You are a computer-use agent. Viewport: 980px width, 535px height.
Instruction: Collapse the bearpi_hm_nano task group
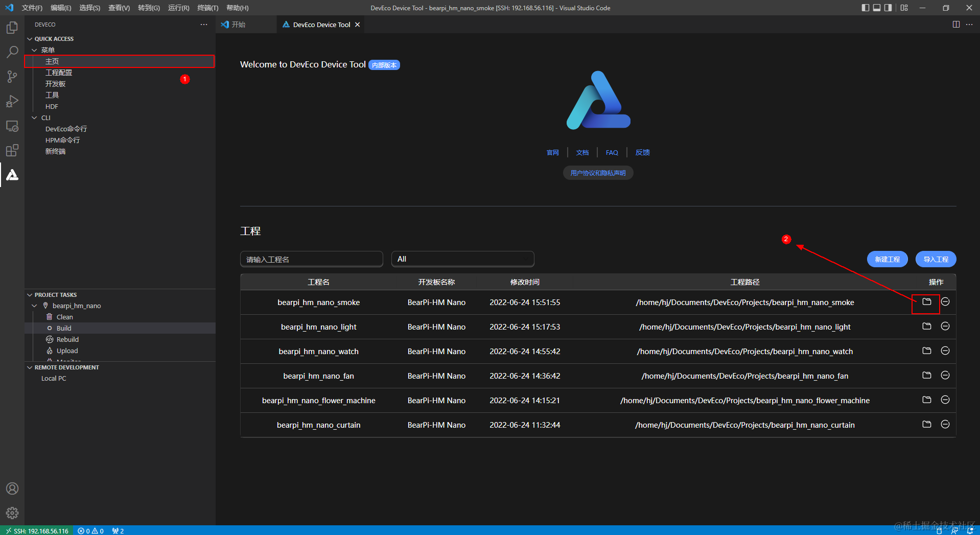[34, 306]
